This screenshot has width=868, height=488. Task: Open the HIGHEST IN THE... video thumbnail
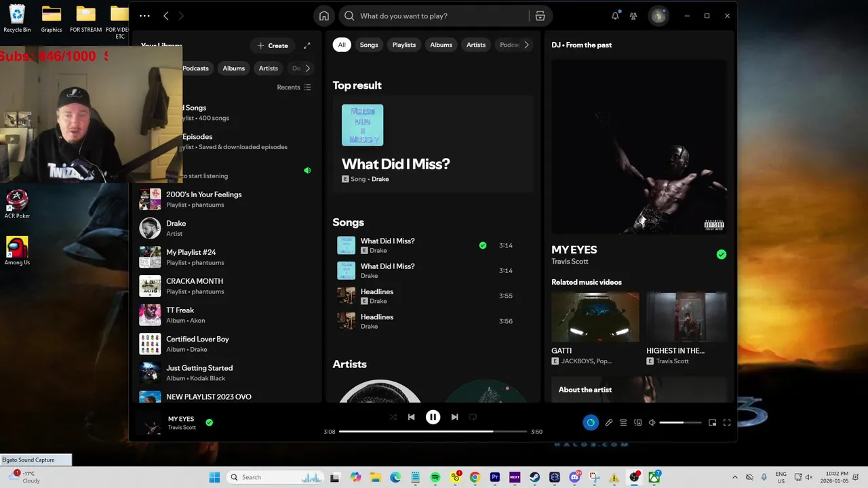pos(687,317)
